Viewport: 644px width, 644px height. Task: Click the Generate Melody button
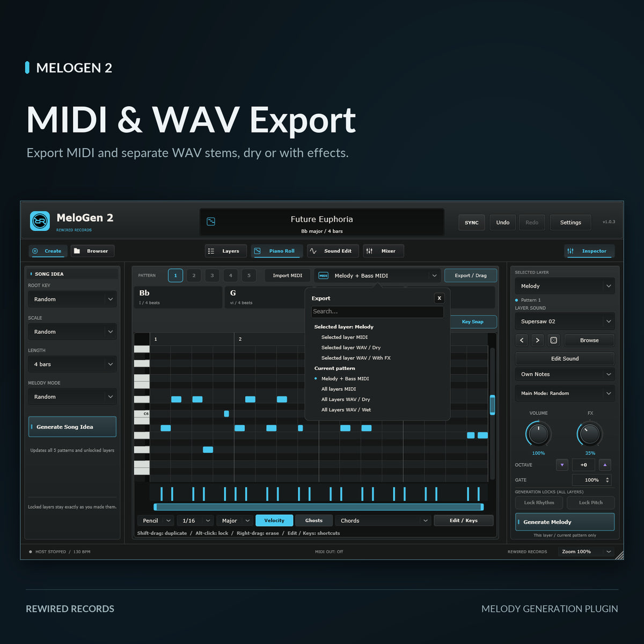(x=565, y=522)
